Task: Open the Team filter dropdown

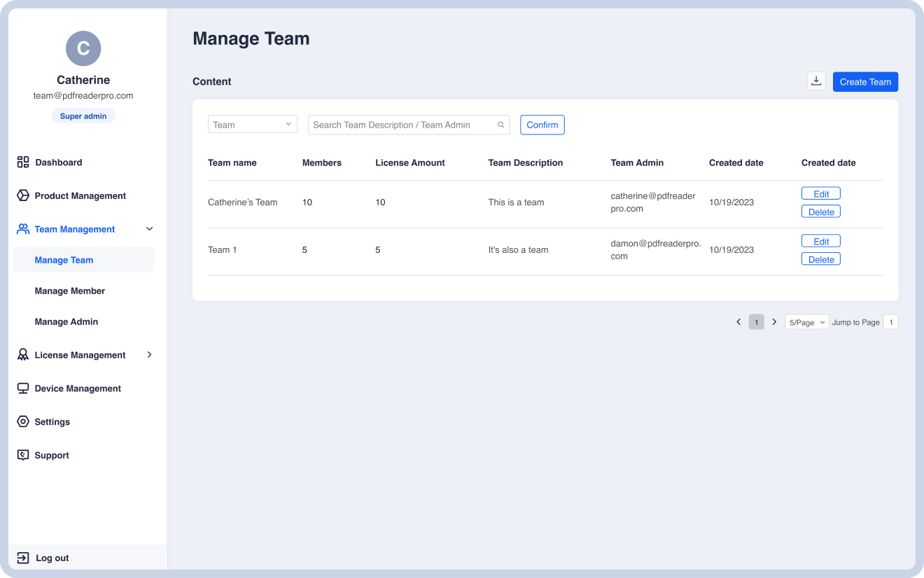Action: coord(253,125)
